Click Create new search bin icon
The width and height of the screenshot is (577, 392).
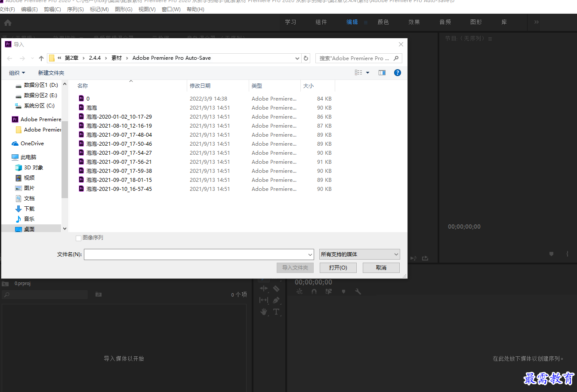pyautogui.click(x=99, y=294)
